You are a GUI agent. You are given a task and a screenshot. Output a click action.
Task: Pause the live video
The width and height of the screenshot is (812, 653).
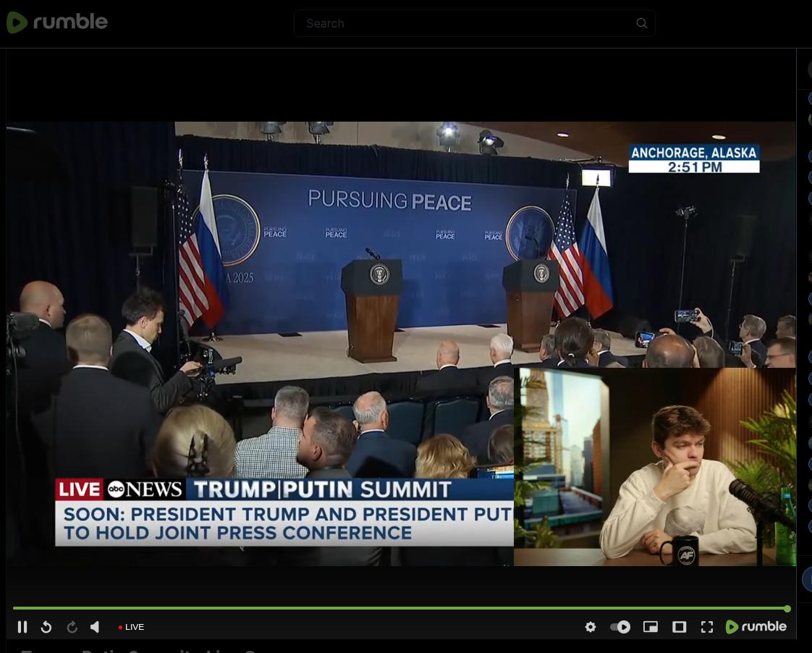click(22, 627)
